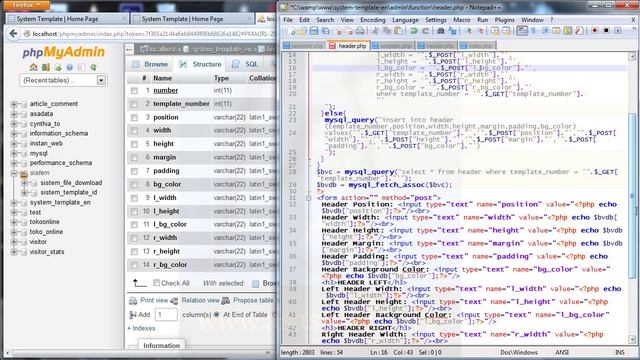Click the Save All icon in Notepad++

(325, 31)
